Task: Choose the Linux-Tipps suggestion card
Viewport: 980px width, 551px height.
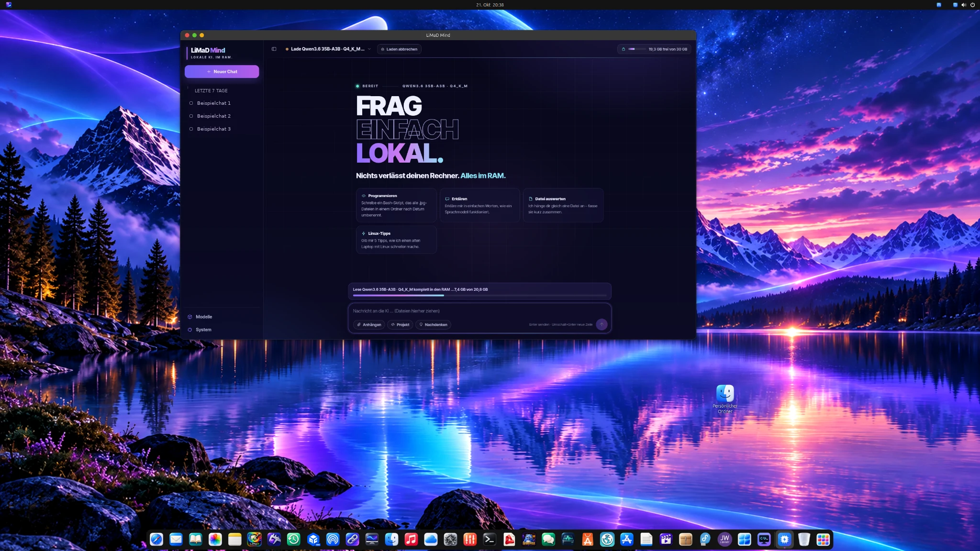Action: 396,240
